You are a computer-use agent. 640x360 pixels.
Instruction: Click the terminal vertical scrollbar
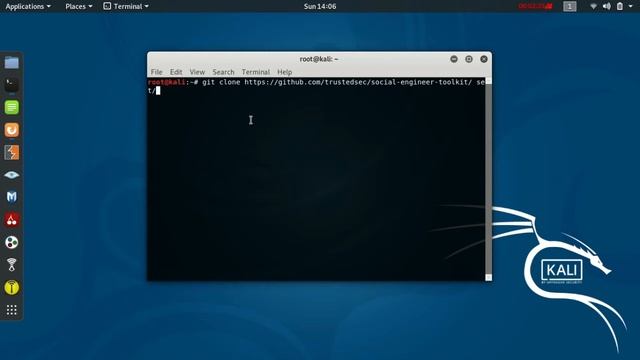(x=488, y=179)
